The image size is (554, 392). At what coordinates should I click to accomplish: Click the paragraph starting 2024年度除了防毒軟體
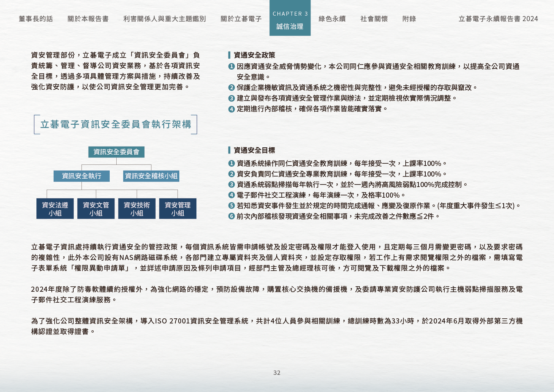tap(277, 294)
